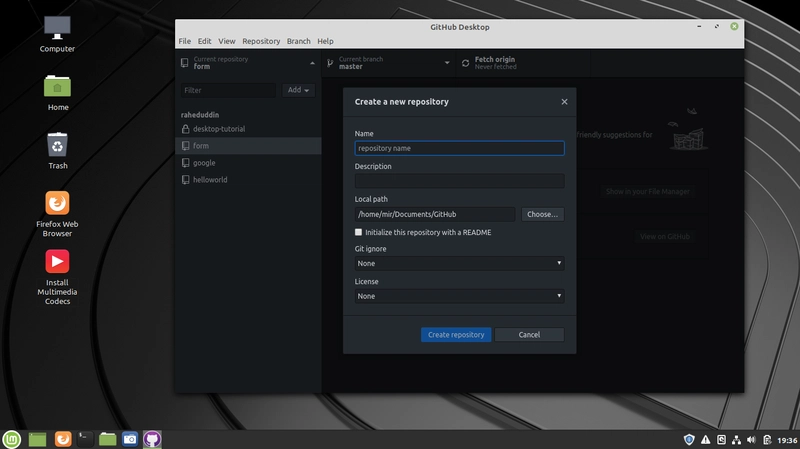Click the repository Name input field
The height and width of the screenshot is (449, 800).
(x=459, y=148)
